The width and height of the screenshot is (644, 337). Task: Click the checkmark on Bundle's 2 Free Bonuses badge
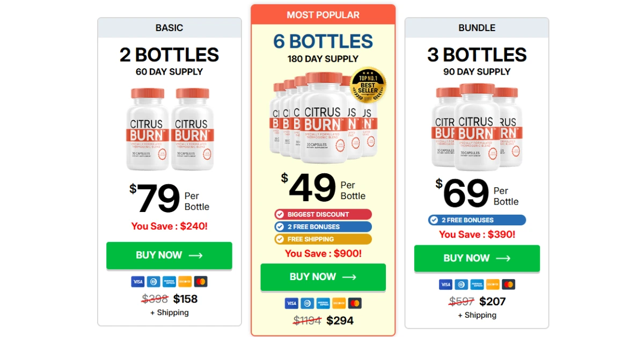coord(434,219)
